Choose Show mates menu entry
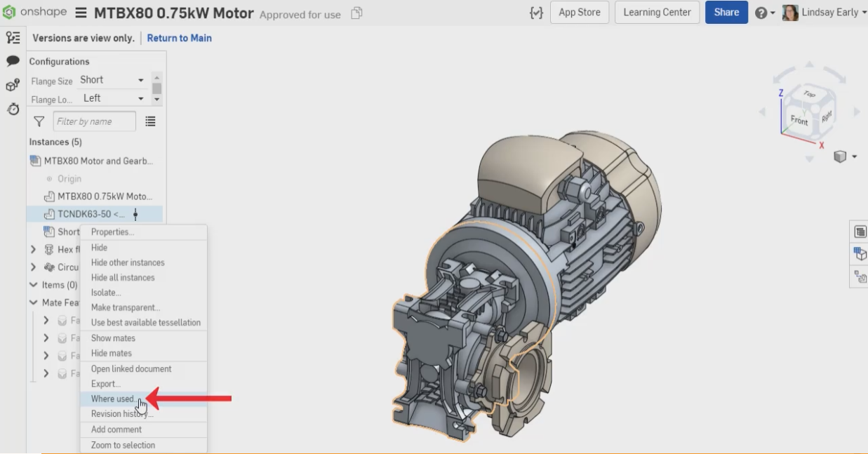This screenshot has height=454, width=868. pyautogui.click(x=144, y=338)
